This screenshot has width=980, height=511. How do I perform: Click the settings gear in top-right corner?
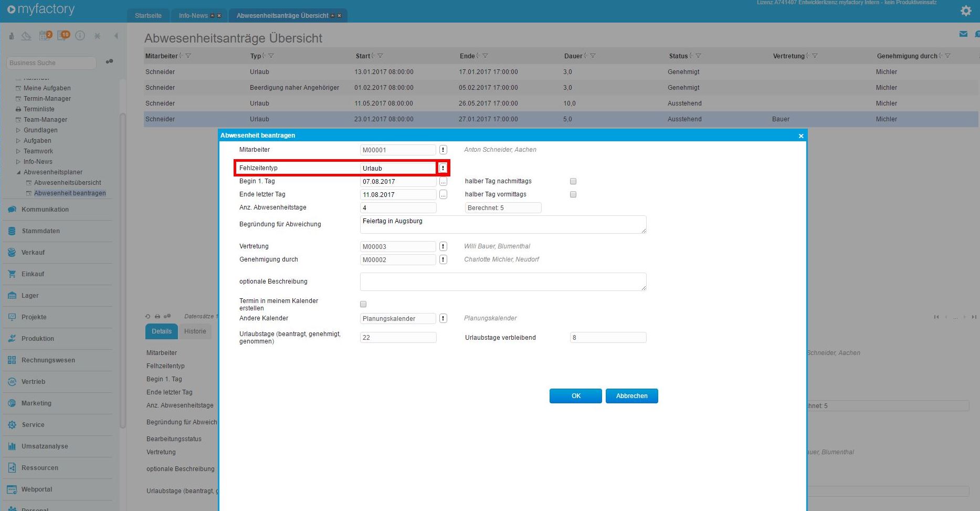(966, 11)
